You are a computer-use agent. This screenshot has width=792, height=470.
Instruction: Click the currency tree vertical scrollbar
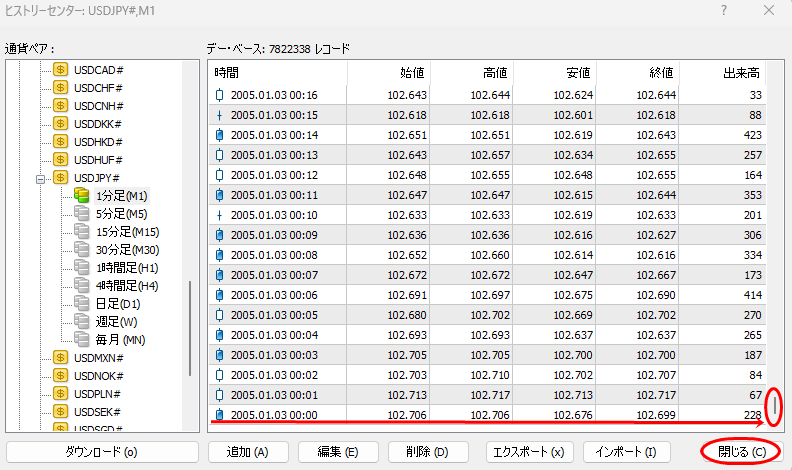click(189, 325)
